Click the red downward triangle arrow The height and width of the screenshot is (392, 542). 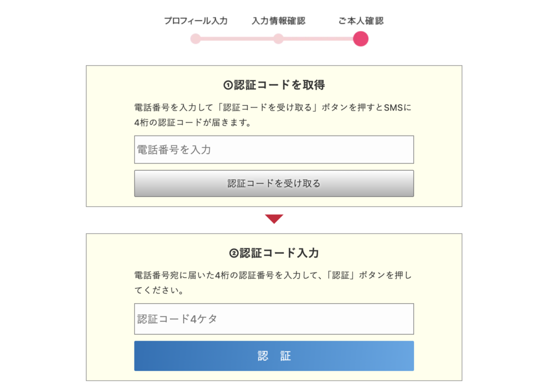click(x=274, y=218)
